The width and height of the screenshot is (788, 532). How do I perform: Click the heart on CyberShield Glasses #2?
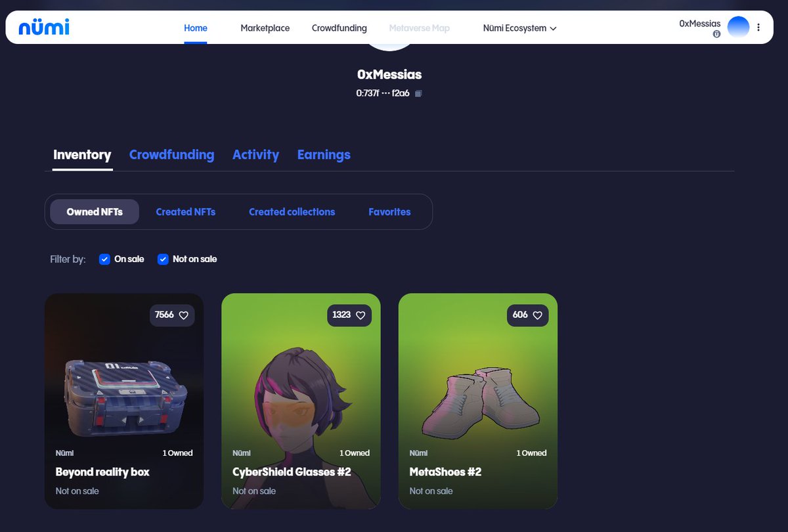(x=362, y=315)
